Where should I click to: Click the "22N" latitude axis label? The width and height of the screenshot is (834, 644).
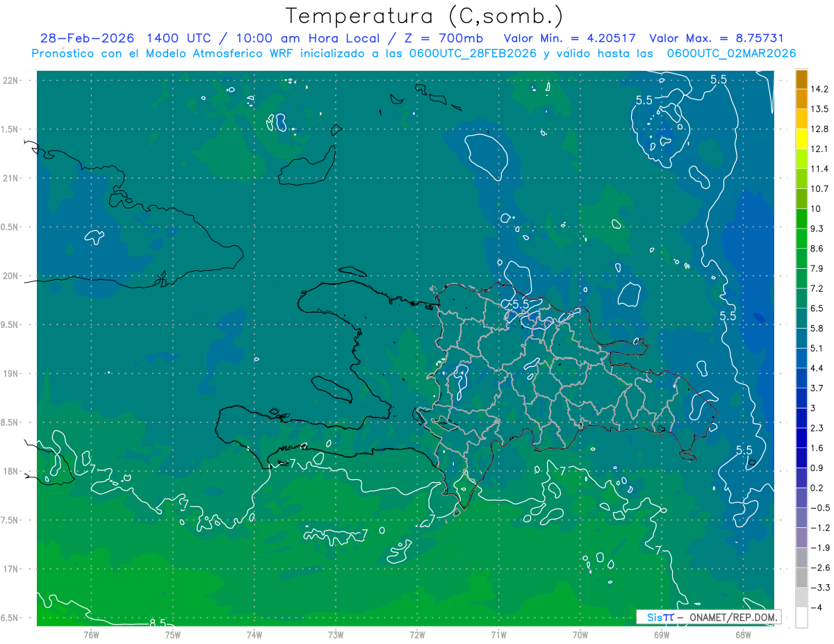[x=11, y=81]
